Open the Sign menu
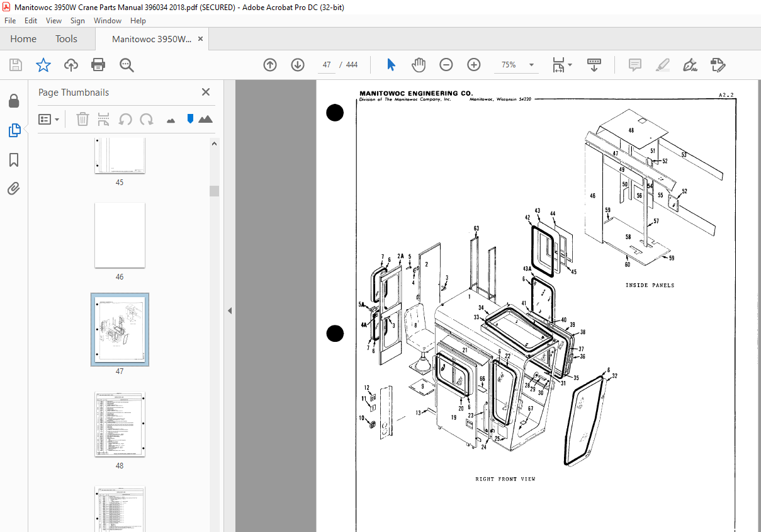761x532 pixels. (77, 21)
